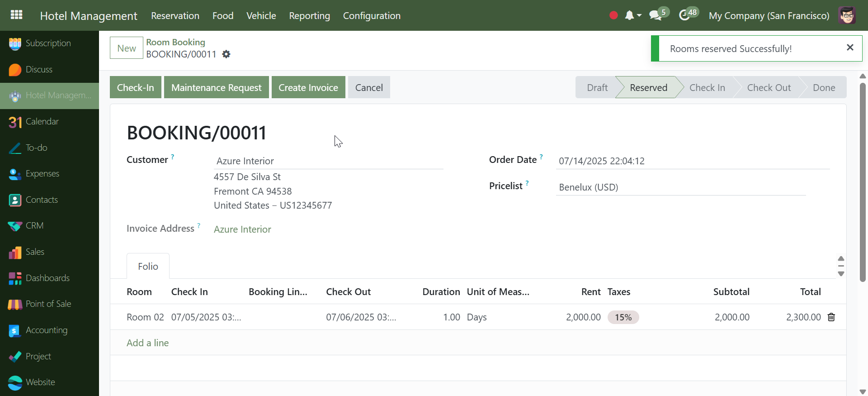Open the Azure Interior invoice address link
This screenshot has height=396, width=868.
[242, 229]
